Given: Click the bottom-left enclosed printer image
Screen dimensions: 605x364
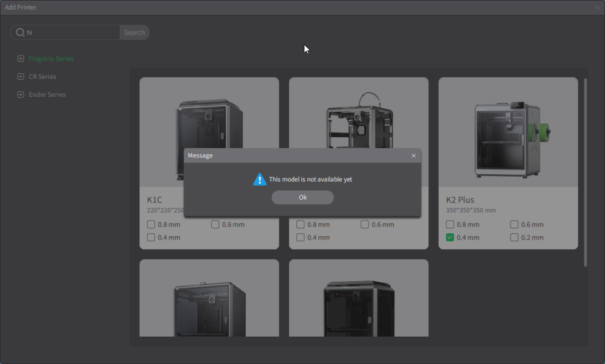Looking at the screenshot, I should point(209,309).
